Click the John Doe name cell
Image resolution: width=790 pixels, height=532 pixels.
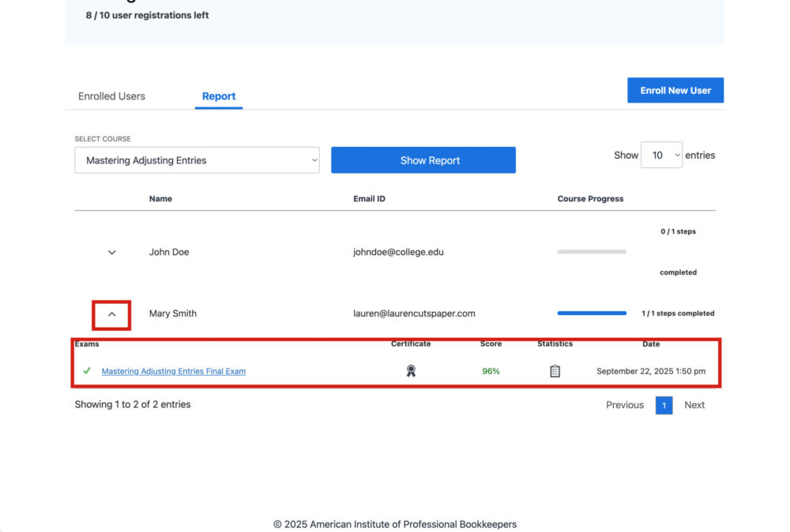click(169, 252)
